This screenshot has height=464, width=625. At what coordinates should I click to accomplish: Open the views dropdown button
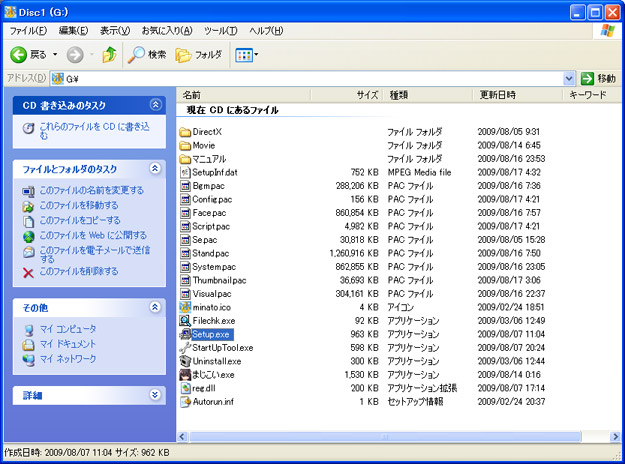click(246, 54)
